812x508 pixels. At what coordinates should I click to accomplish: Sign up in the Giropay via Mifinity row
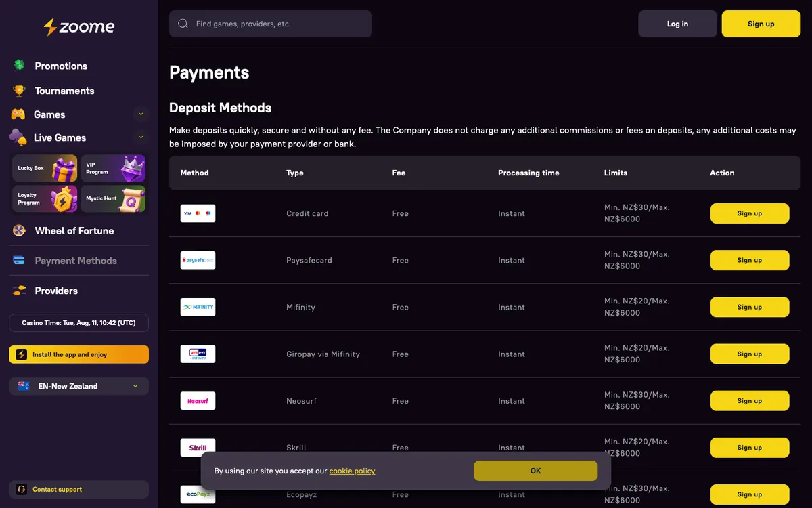click(x=750, y=354)
